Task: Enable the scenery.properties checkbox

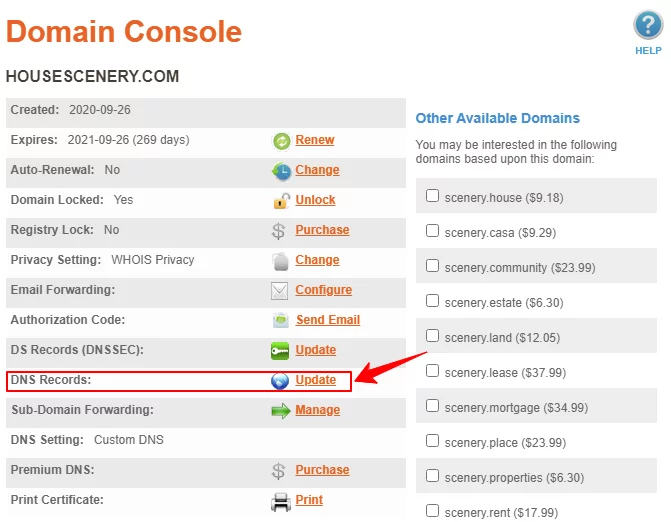Action: coord(433,475)
